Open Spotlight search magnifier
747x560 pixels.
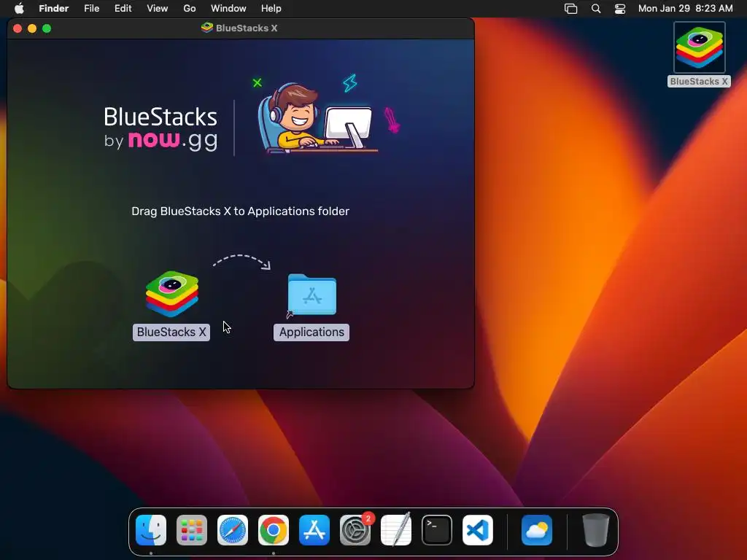[x=596, y=9]
